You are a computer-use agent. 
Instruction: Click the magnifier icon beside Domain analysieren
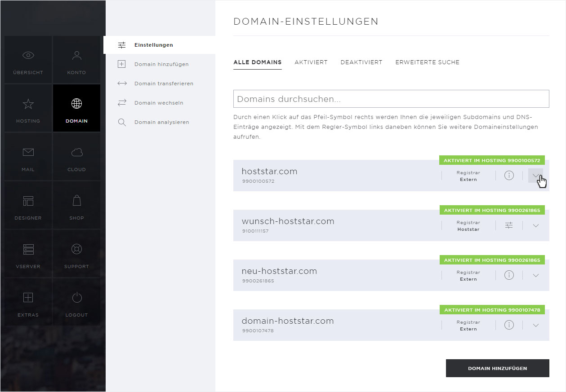pos(122,122)
